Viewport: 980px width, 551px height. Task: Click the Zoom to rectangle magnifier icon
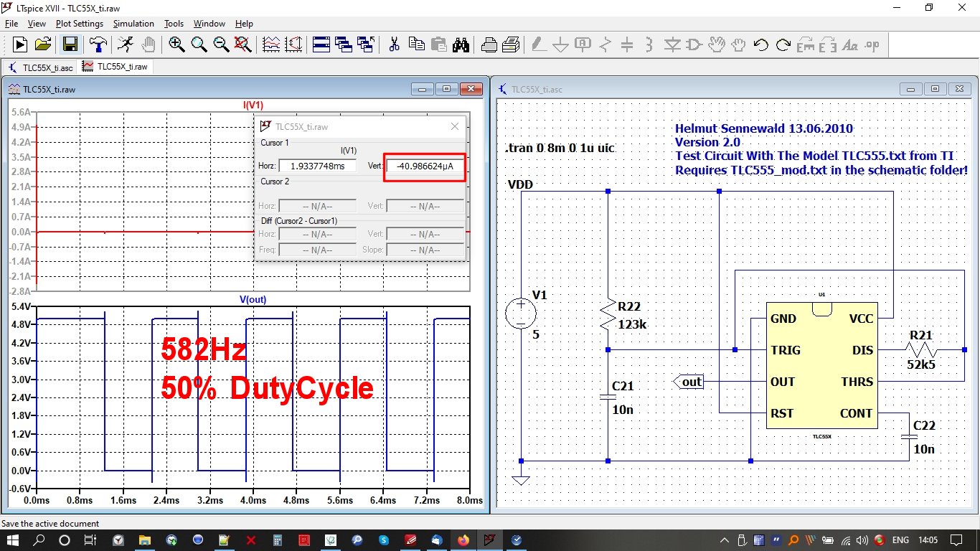199,44
